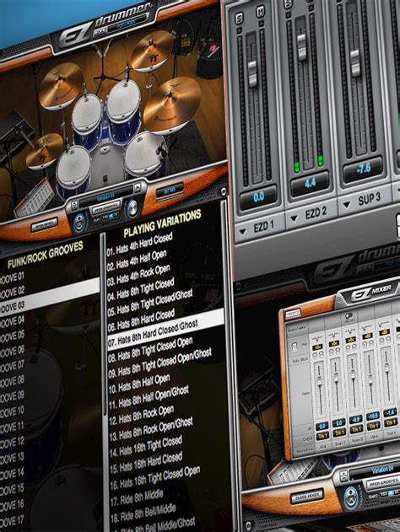This screenshot has height=532, width=400.
Task: Open the Kick output Trk 1 dropdown
Action: click(322, 436)
